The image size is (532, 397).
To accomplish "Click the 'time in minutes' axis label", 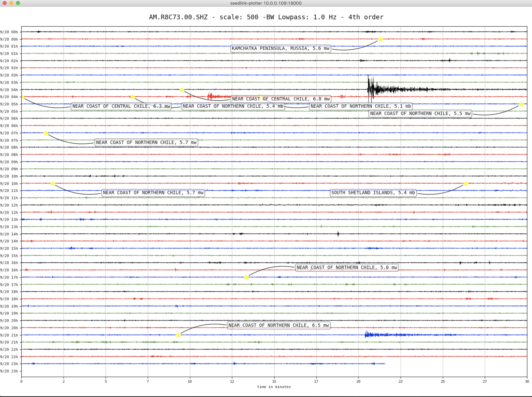I will [274, 387].
